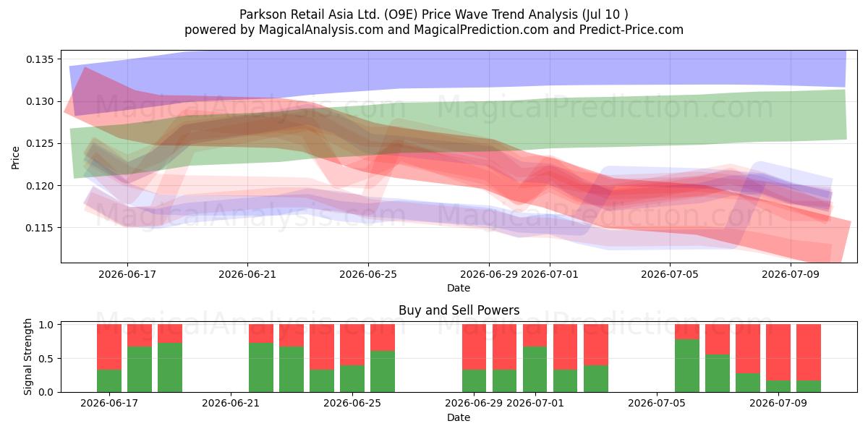Click the red sell segment of the 2026-07-09 bar
Viewport: 868px width, 434px height.
778,352
